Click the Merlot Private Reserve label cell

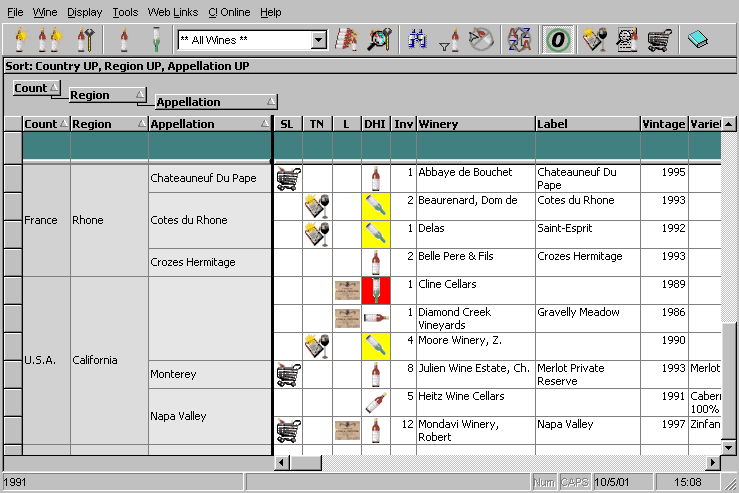[588, 375]
